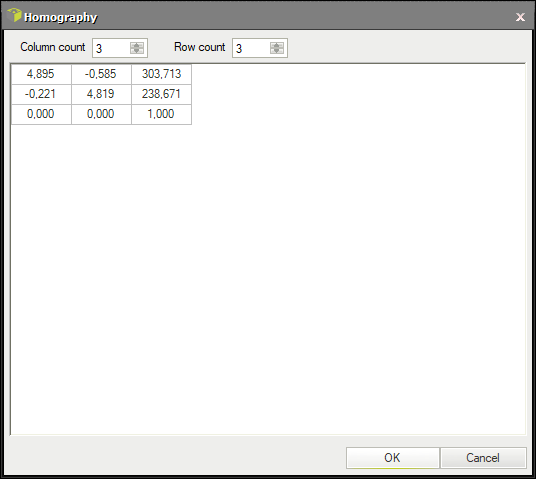This screenshot has width=536, height=479.
Task: Select the bottom-left cell of the matrix
Action: pyautogui.click(x=41, y=114)
